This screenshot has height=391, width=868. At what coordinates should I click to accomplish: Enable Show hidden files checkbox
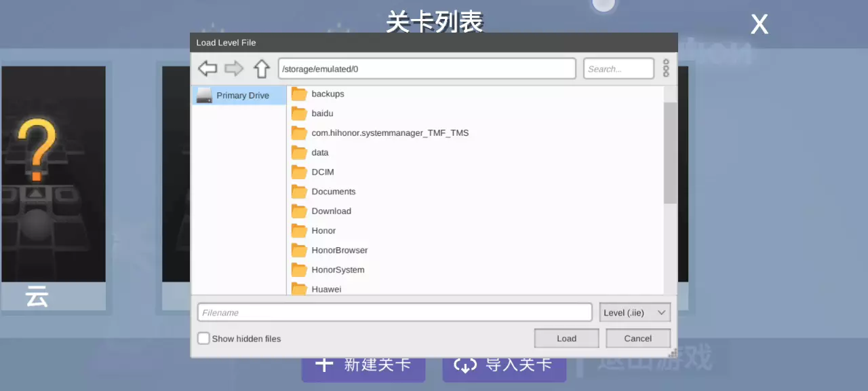[203, 338]
